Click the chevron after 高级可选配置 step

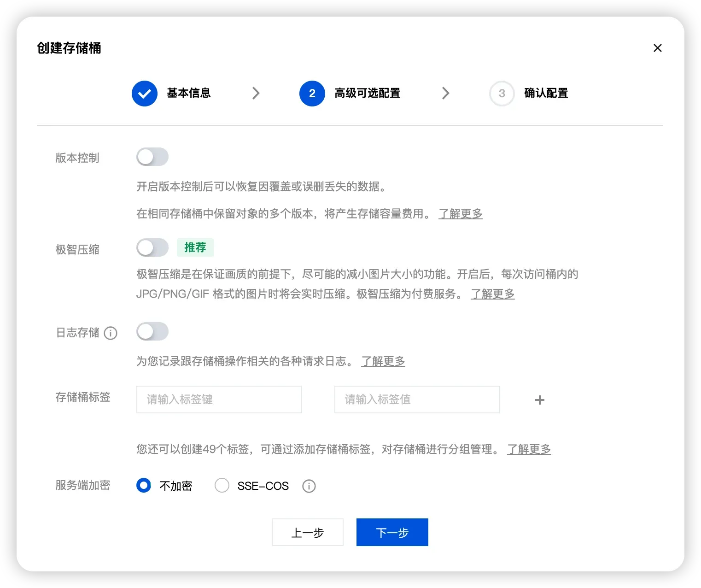pyautogui.click(x=445, y=94)
